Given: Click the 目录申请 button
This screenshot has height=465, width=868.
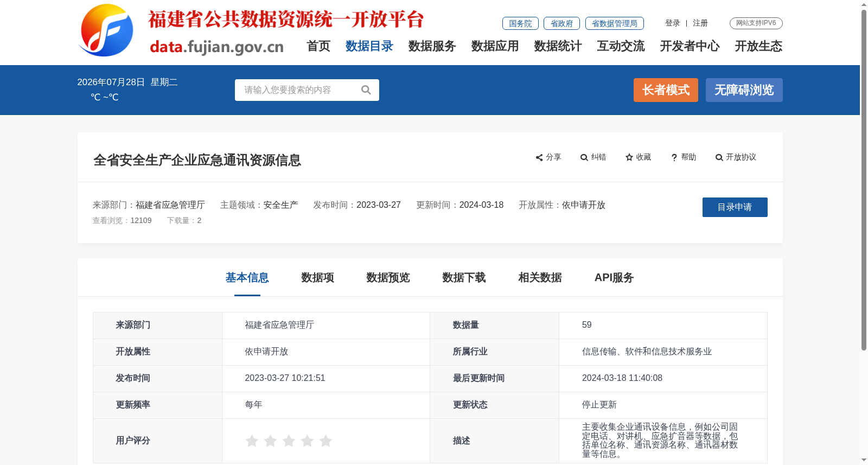Looking at the screenshot, I should [735, 207].
